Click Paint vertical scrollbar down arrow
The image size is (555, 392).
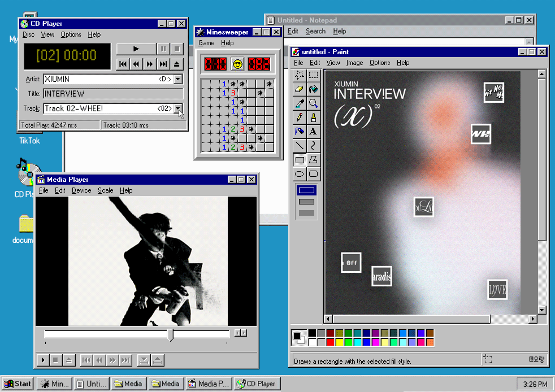542,310
